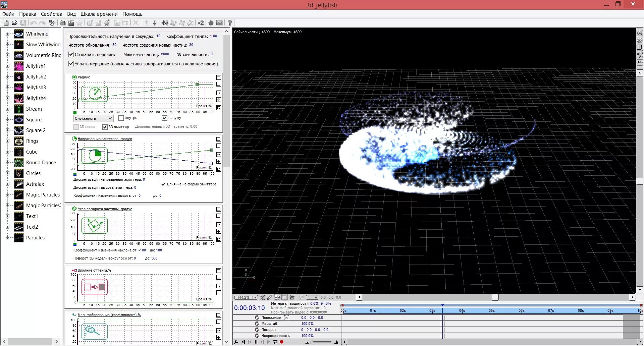Toggle the stopwatch icon for Положение

257,318
